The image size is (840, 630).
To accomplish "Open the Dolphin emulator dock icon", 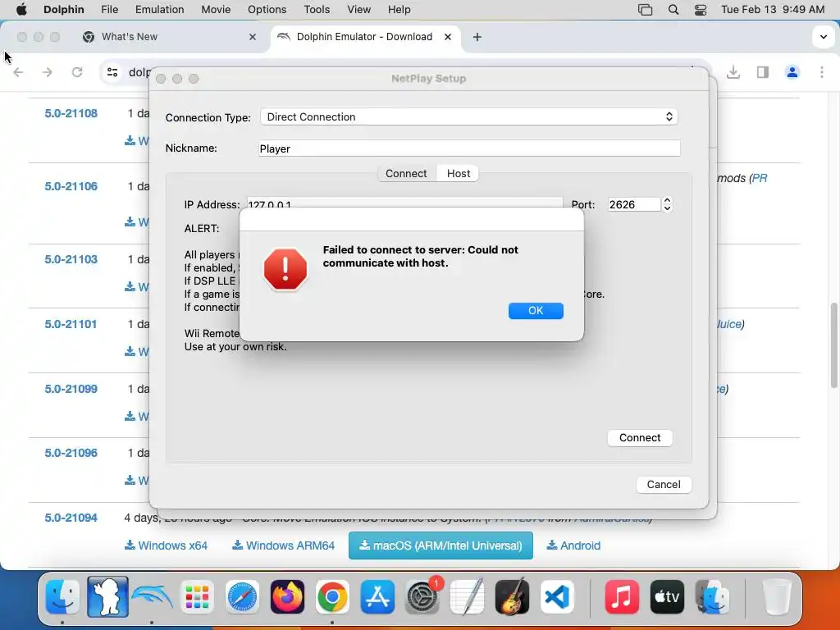I will (153, 596).
